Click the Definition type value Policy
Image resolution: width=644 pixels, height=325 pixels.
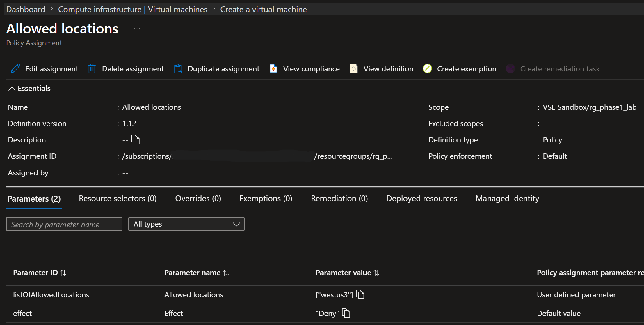click(552, 140)
